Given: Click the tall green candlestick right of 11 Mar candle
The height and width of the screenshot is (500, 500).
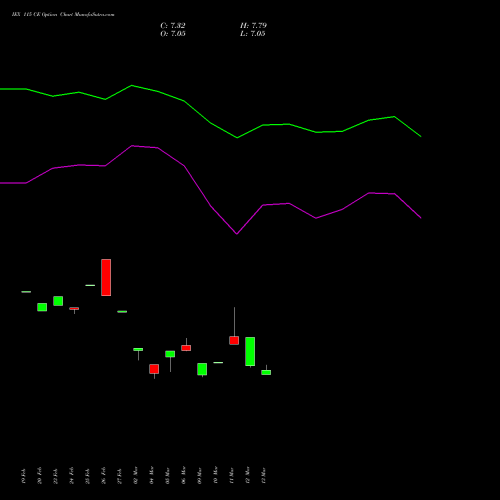Looking at the screenshot, I should 250,352.
